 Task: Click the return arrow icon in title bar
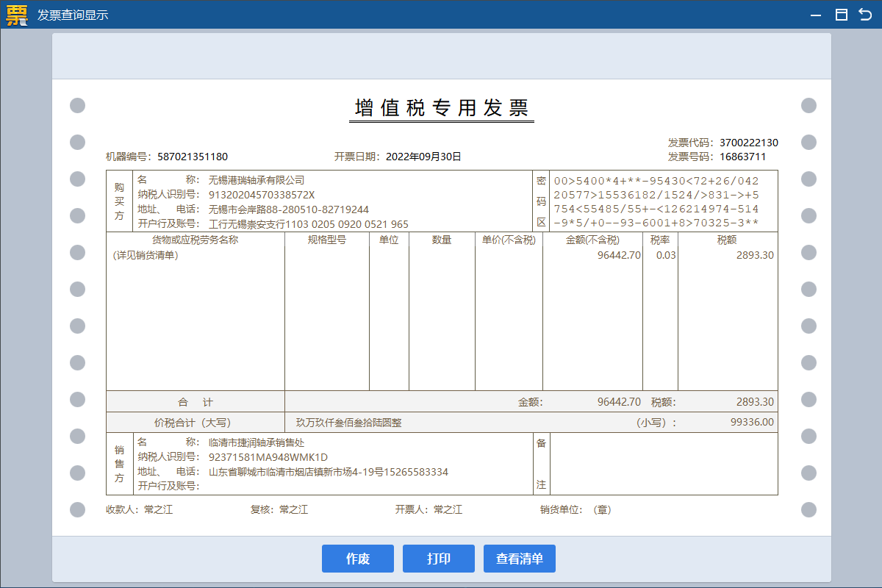(865, 15)
